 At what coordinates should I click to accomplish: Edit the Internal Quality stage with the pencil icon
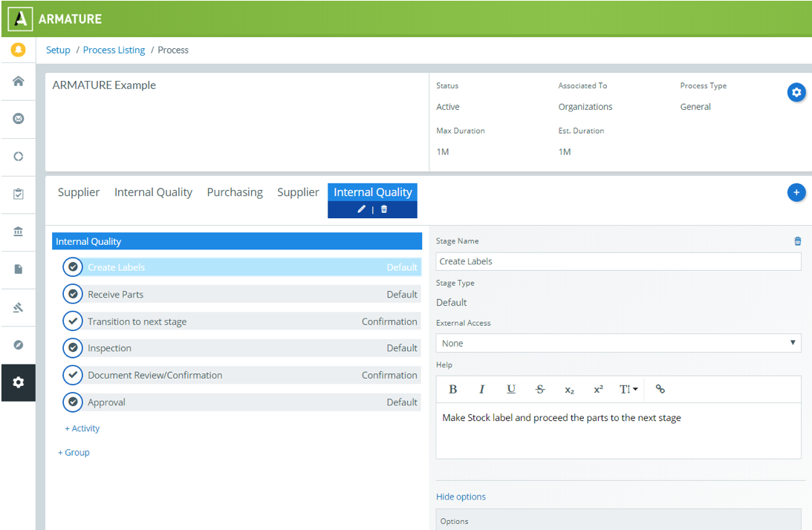[x=362, y=210]
